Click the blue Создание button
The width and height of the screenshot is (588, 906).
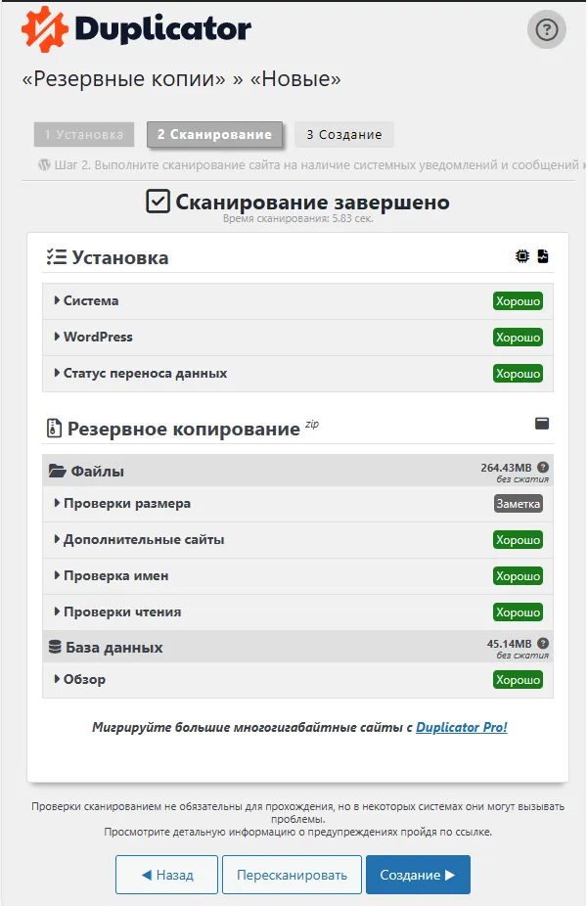[x=418, y=875]
